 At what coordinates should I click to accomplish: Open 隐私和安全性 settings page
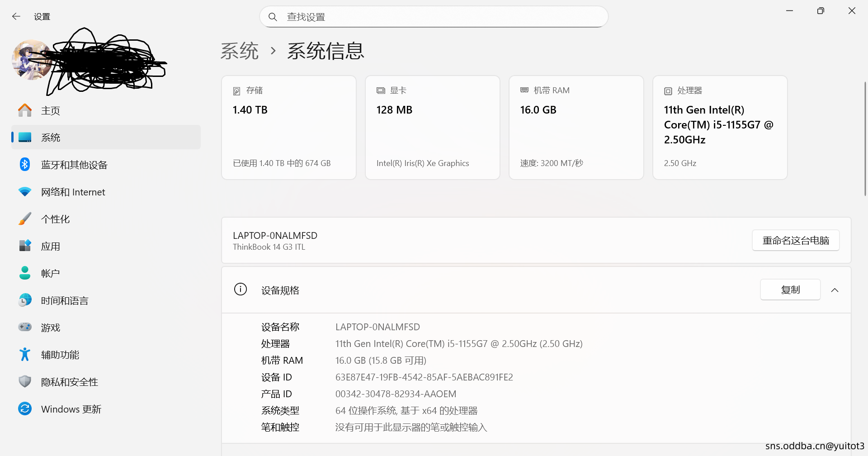106,382
